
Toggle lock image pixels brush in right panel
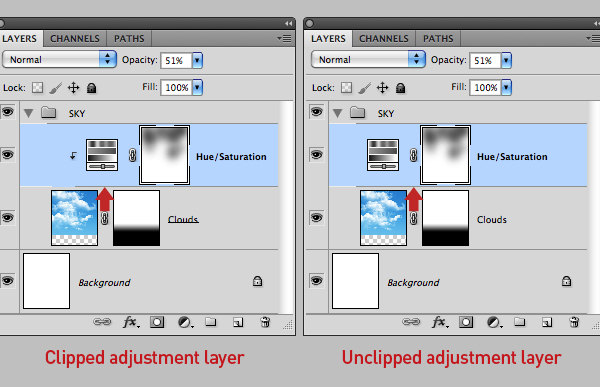click(365, 88)
